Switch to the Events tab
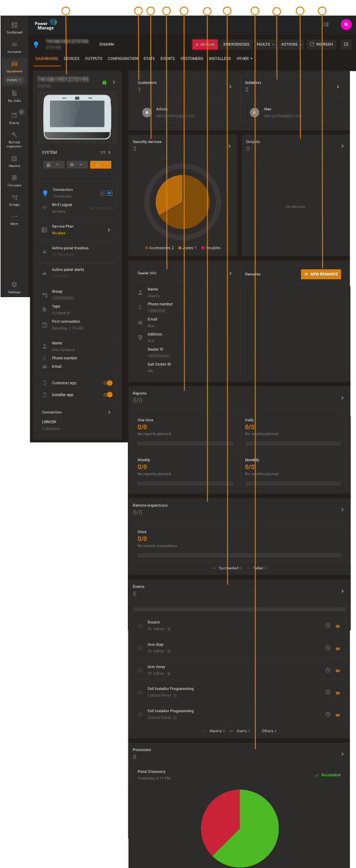Viewport: 356px width, 868px height. pyautogui.click(x=167, y=58)
